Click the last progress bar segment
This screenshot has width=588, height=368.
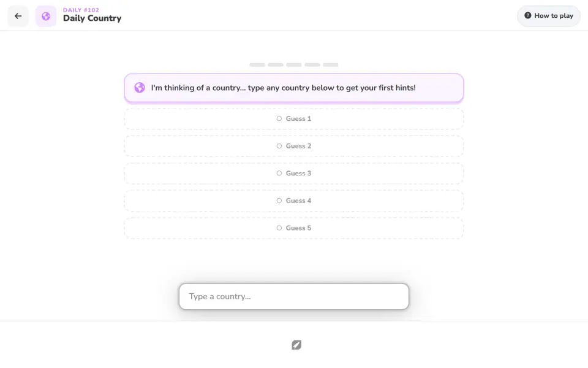(x=331, y=64)
